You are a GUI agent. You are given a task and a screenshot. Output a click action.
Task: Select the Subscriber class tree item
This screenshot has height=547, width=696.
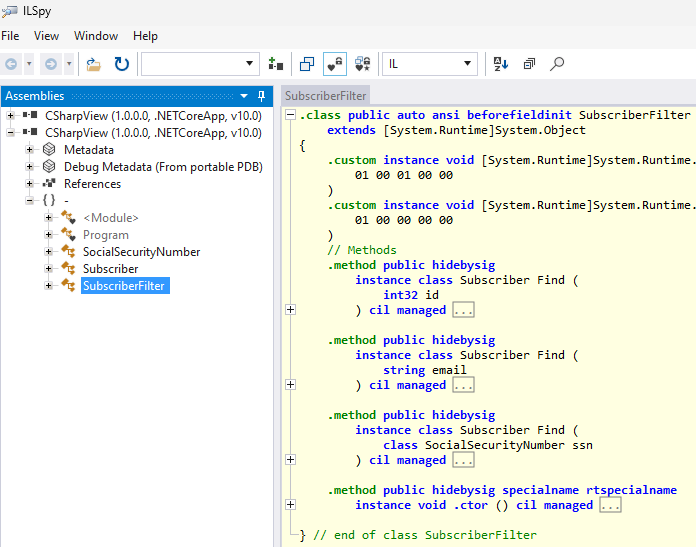click(x=111, y=269)
